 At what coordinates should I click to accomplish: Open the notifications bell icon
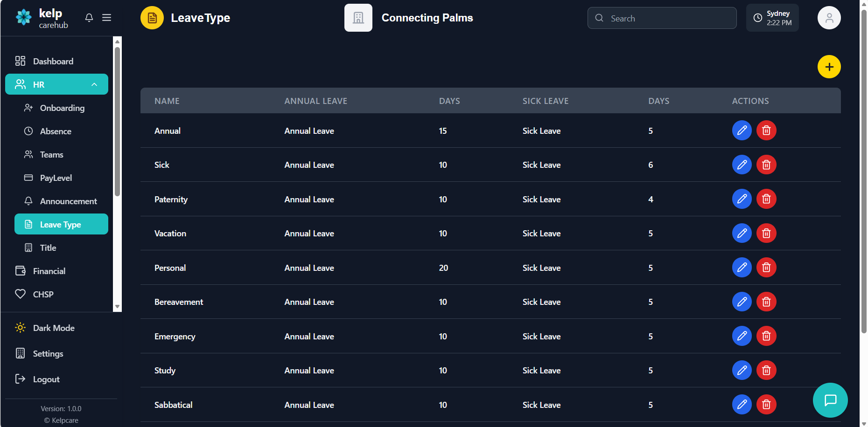[89, 17]
